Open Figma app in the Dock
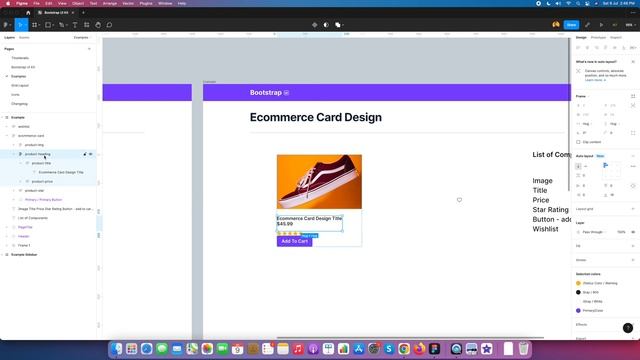This screenshot has height=360, width=640. point(434,349)
